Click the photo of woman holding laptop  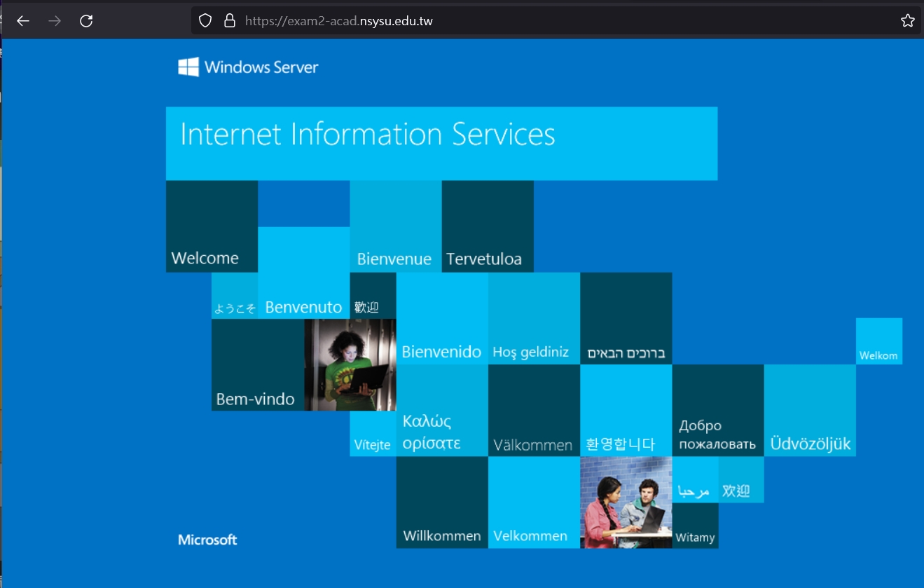(350, 365)
